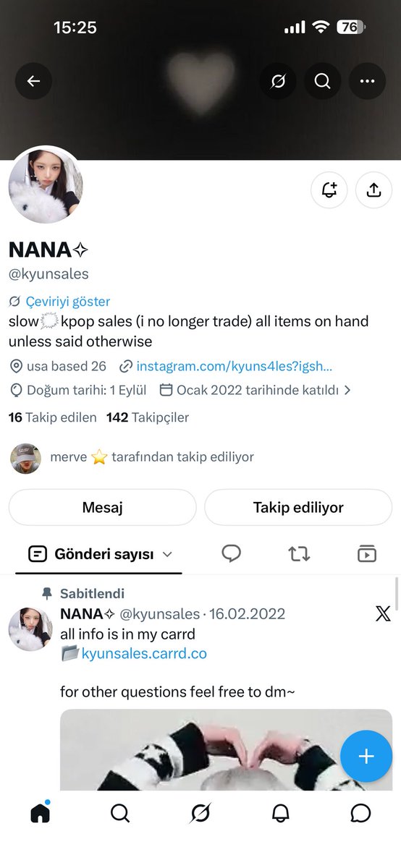Tap Çeviriyi göster translate link
The height and width of the screenshot is (868, 401).
pyautogui.click(x=67, y=302)
